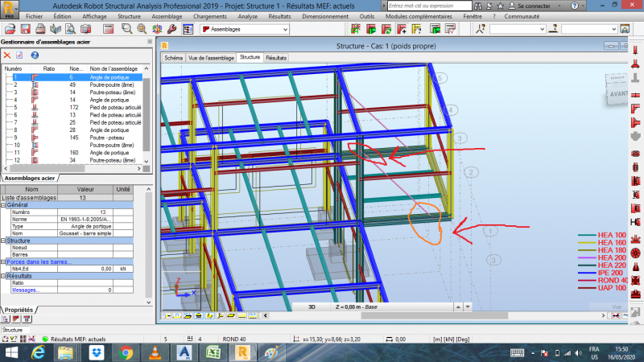Click the AVANT face of the view cube
This screenshot has width=644, height=362.
click(618, 94)
